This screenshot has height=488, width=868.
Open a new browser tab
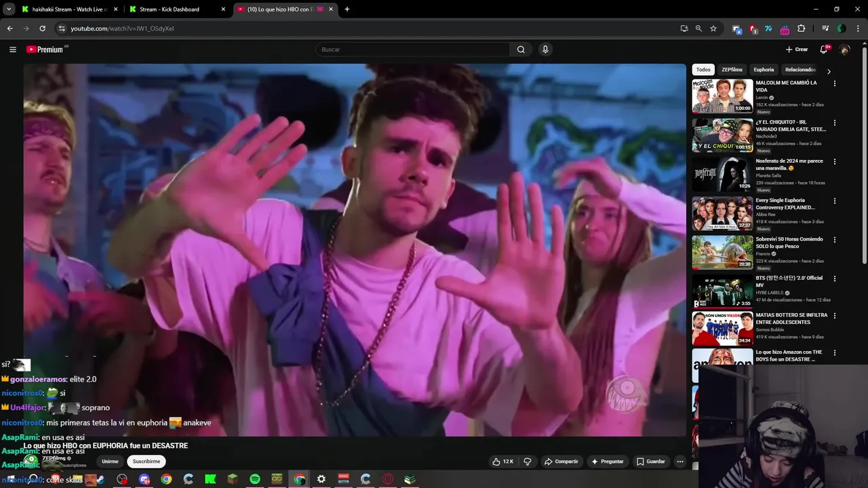[x=347, y=9]
